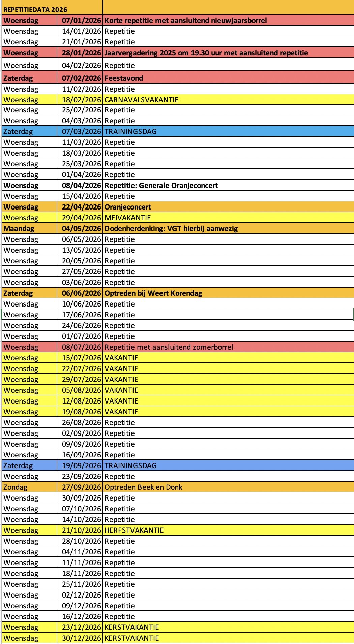Click the Optreden Beek en Donk cell

tap(143, 487)
